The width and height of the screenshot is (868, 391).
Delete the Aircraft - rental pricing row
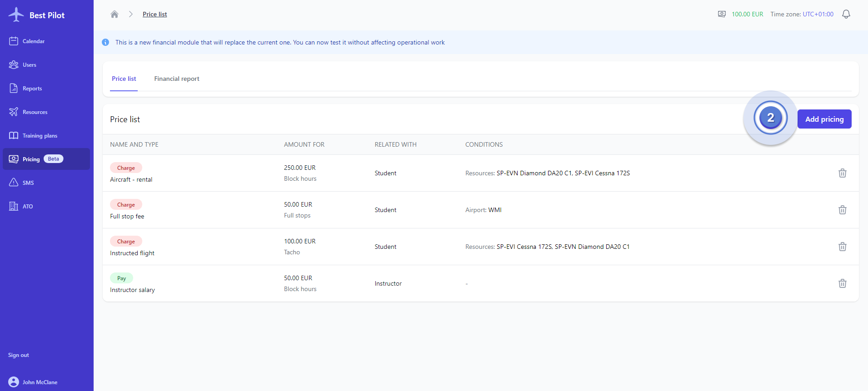point(842,173)
